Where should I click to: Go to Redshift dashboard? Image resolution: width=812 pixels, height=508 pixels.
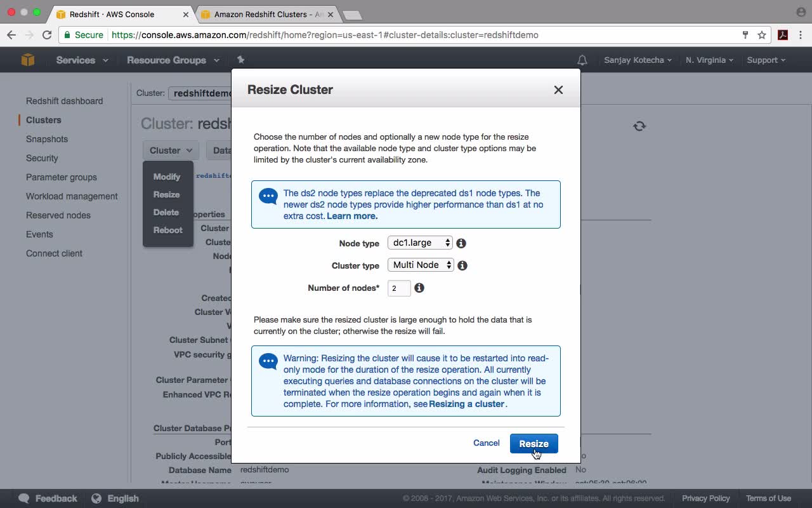coord(64,101)
